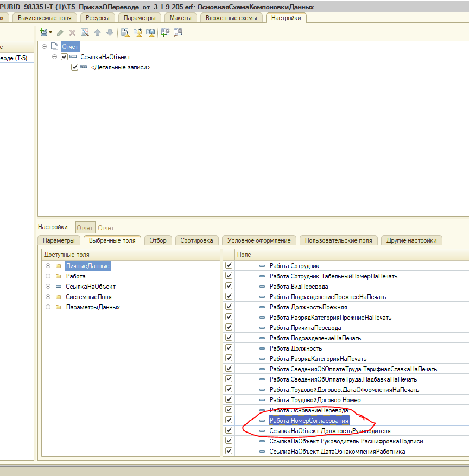Open the Сортировка settings tab
This screenshot has width=469, height=476.
click(197, 240)
